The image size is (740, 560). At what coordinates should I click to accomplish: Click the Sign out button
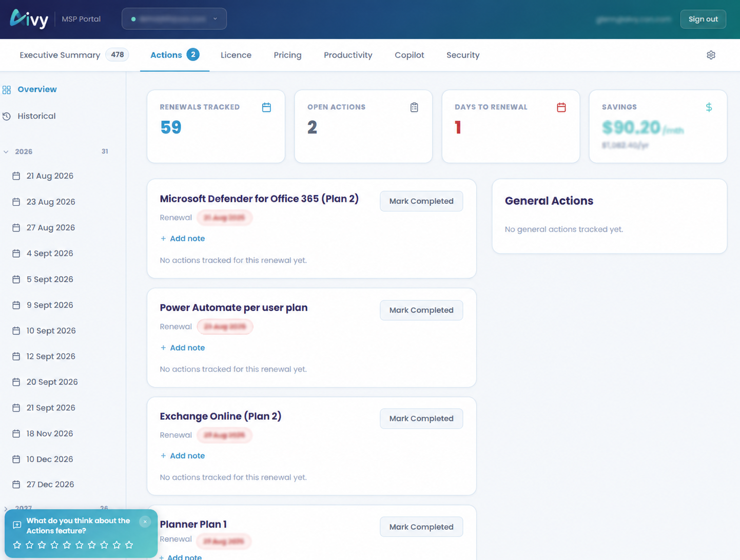pyautogui.click(x=703, y=19)
